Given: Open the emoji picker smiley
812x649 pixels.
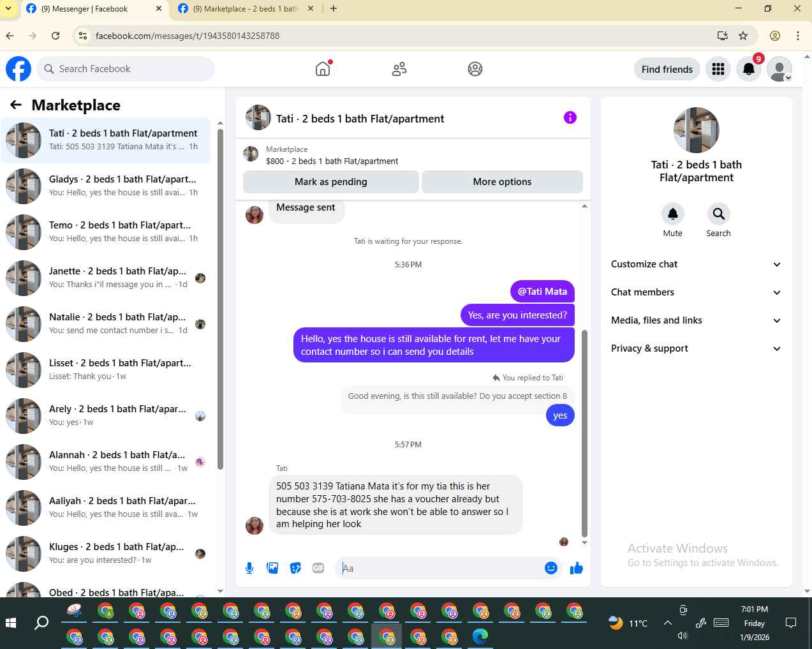Looking at the screenshot, I should (x=551, y=568).
